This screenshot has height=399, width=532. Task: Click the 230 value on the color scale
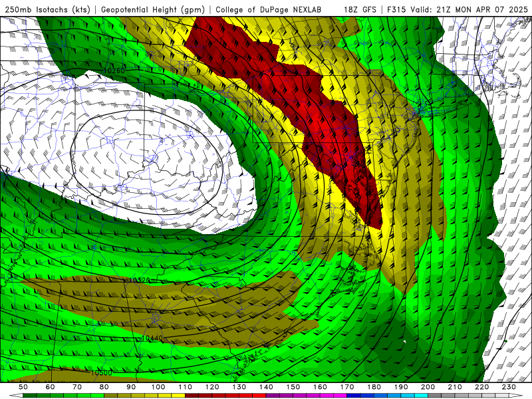(x=509, y=387)
